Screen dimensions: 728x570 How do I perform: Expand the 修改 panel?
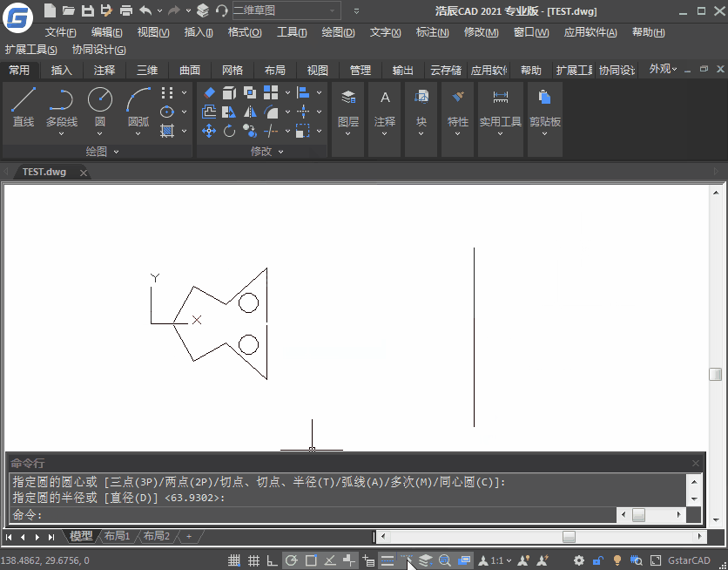[266, 152]
